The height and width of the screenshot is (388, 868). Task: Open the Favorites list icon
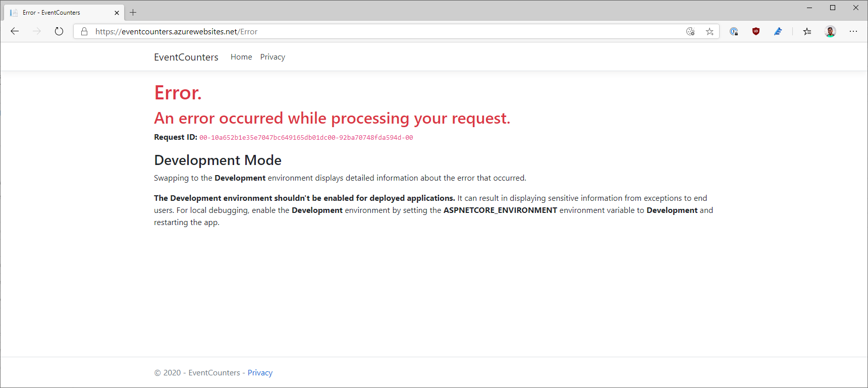pyautogui.click(x=807, y=31)
